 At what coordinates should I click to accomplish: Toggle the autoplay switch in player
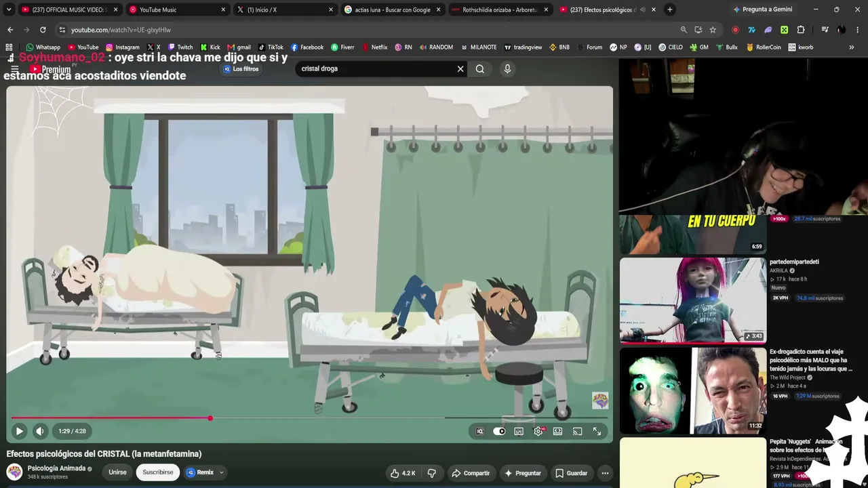[499, 431]
